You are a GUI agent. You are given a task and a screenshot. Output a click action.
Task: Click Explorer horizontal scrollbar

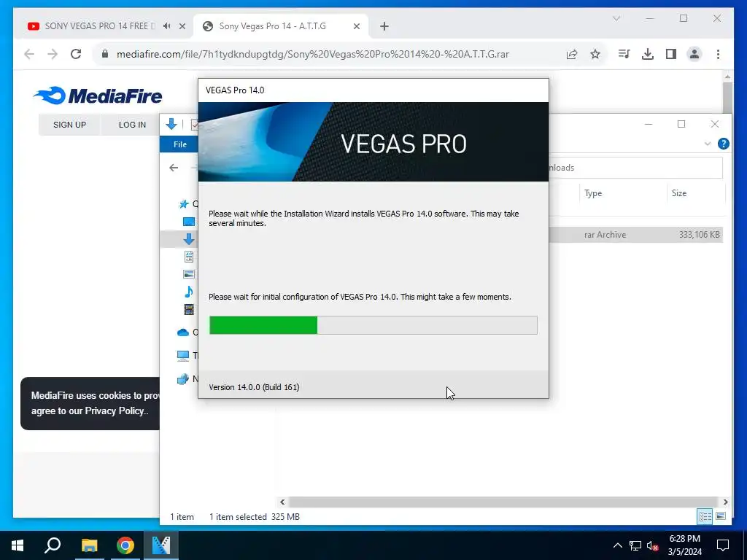503,502
